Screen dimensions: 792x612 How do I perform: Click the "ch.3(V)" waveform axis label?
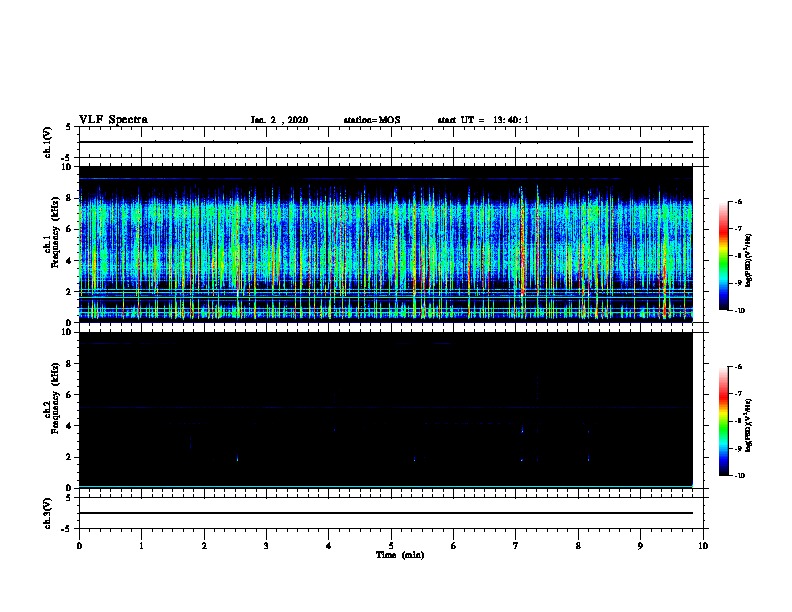tap(48, 514)
